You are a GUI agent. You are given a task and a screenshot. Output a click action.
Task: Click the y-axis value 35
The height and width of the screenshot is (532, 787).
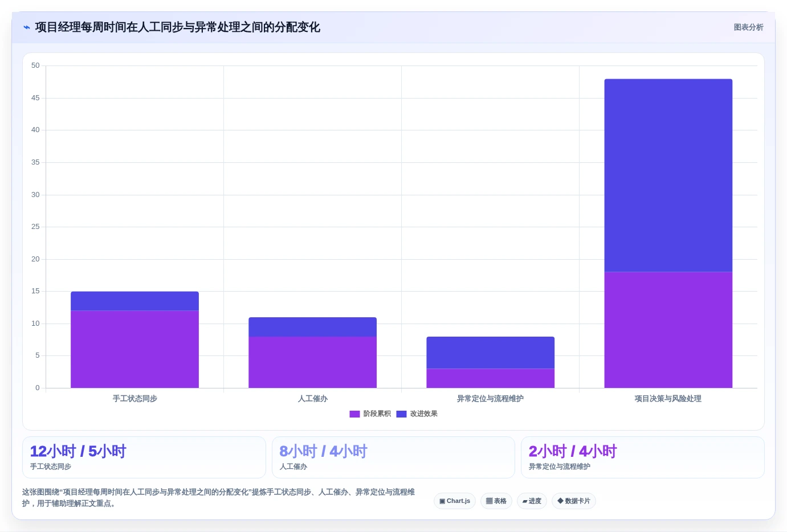coord(35,162)
